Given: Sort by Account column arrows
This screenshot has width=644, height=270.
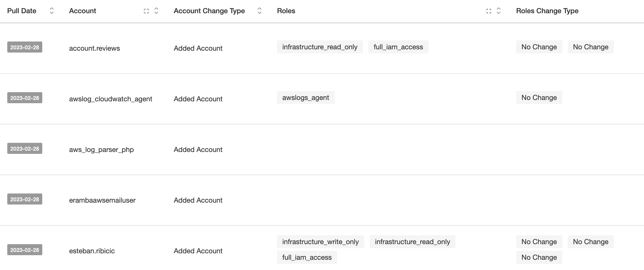Looking at the screenshot, I should [156, 11].
